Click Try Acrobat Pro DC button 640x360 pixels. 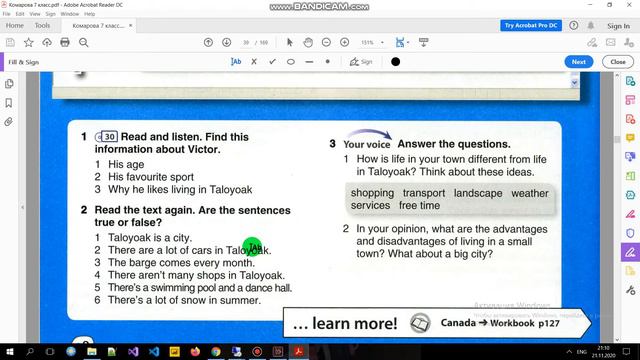coord(531,25)
